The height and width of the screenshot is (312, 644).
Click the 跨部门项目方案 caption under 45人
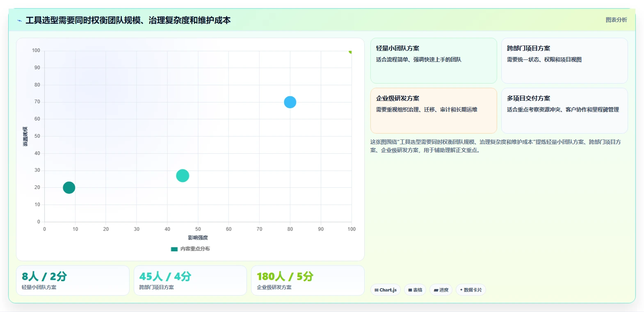point(156,287)
